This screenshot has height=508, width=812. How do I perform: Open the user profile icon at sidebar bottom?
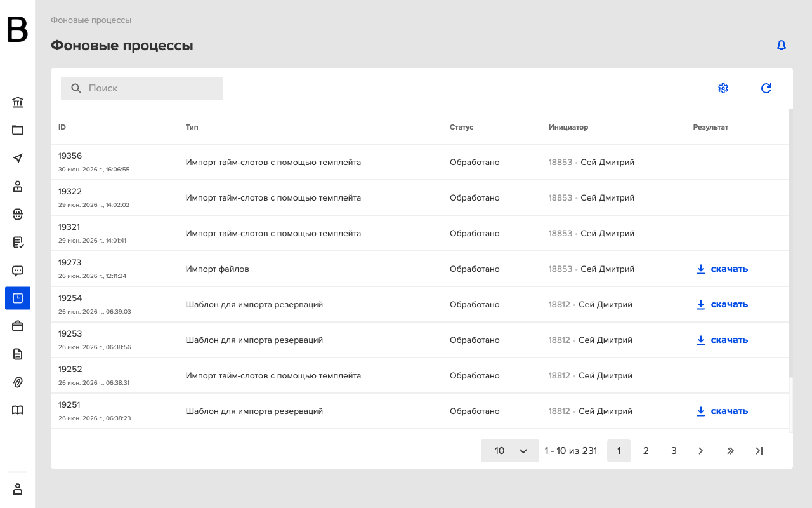pos(18,489)
